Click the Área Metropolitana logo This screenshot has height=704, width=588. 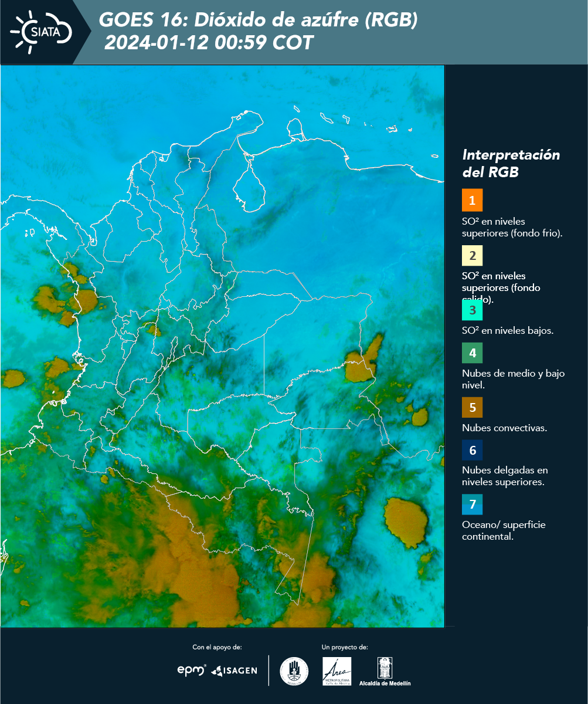337,671
